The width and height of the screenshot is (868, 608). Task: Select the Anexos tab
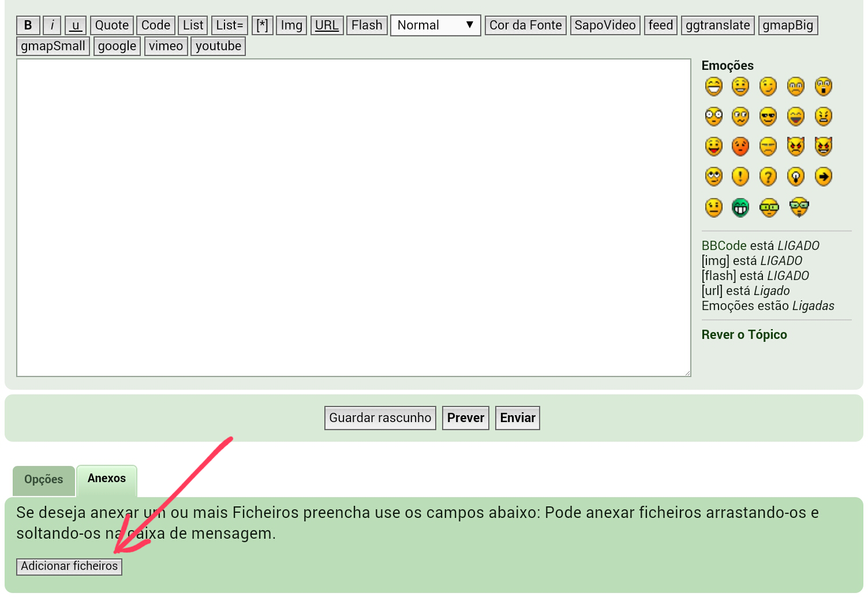(107, 479)
